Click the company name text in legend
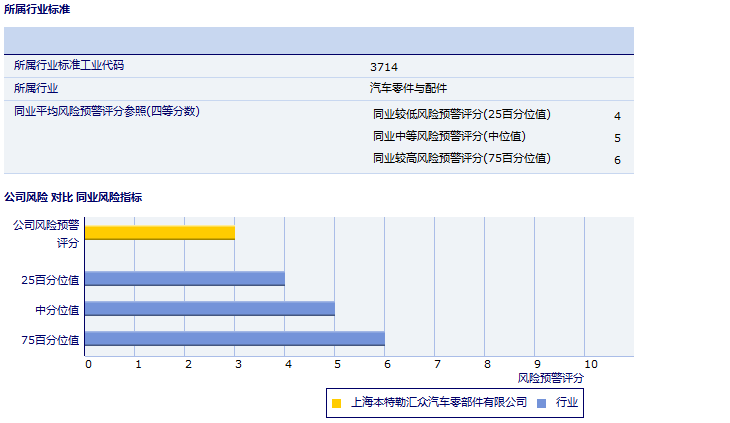 [x=439, y=403]
